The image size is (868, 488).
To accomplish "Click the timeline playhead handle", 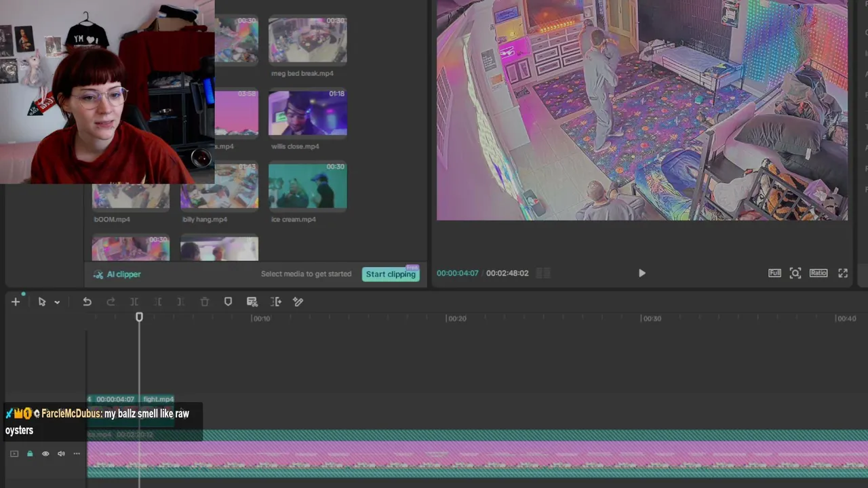I will click(139, 317).
